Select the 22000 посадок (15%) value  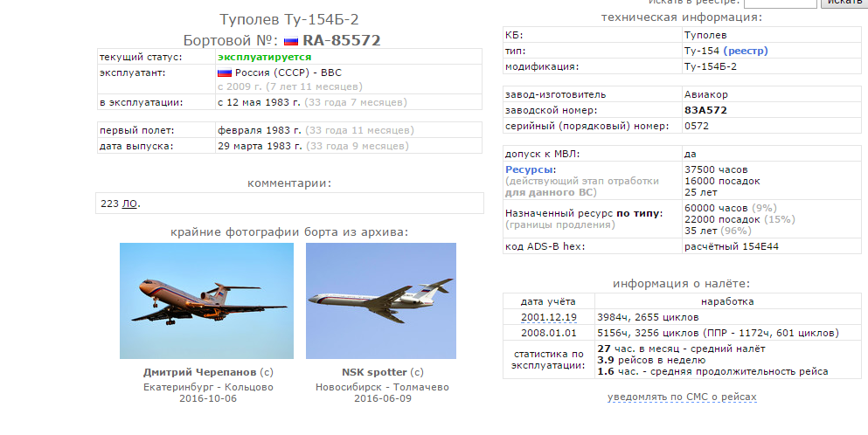[740, 220]
